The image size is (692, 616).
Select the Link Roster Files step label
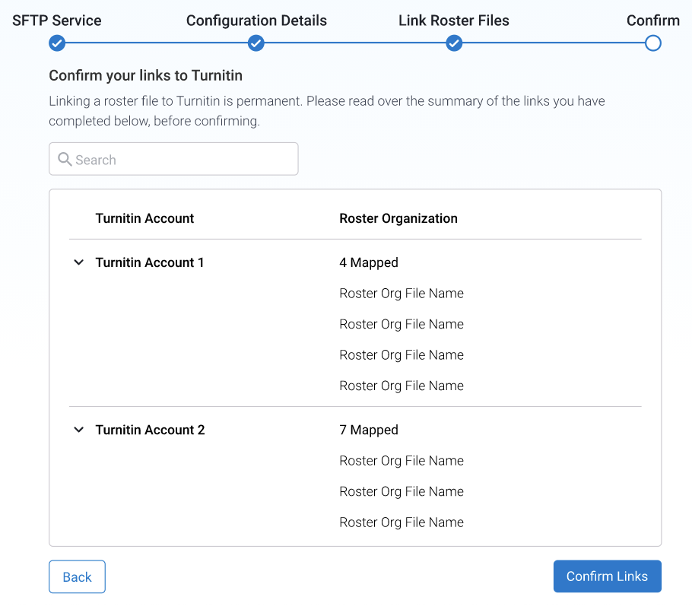click(x=454, y=21)
